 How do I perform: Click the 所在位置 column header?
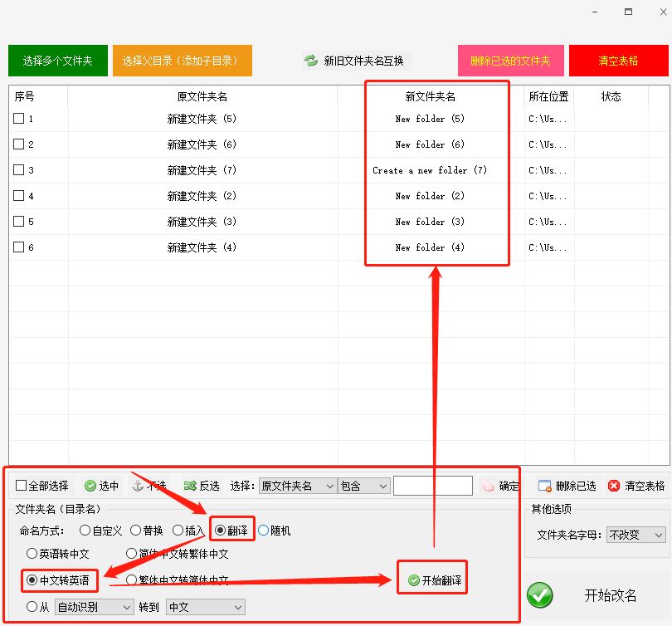tap(548, 96)
